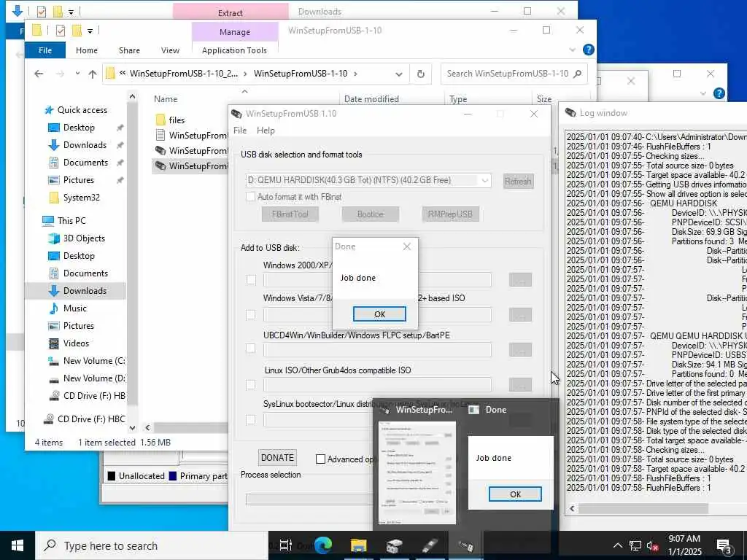Click OK in Done taskbar preview
This screenshot has height=560, width=747.
(515, 494)
